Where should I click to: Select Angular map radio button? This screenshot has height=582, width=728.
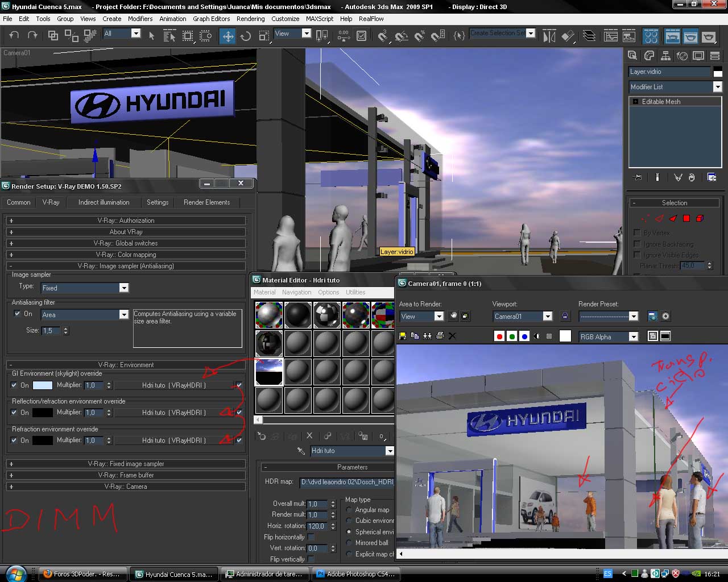point(349,510)
